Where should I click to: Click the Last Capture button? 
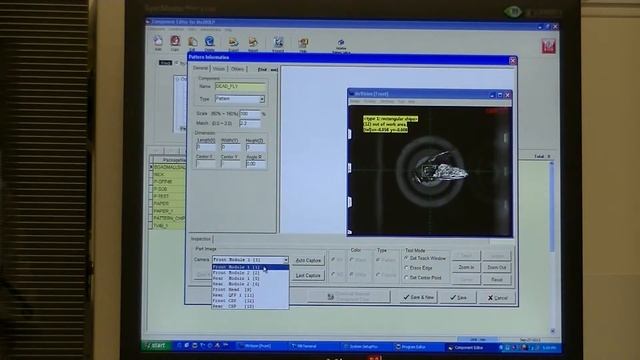pyautogui.click(x=308, y=276)
